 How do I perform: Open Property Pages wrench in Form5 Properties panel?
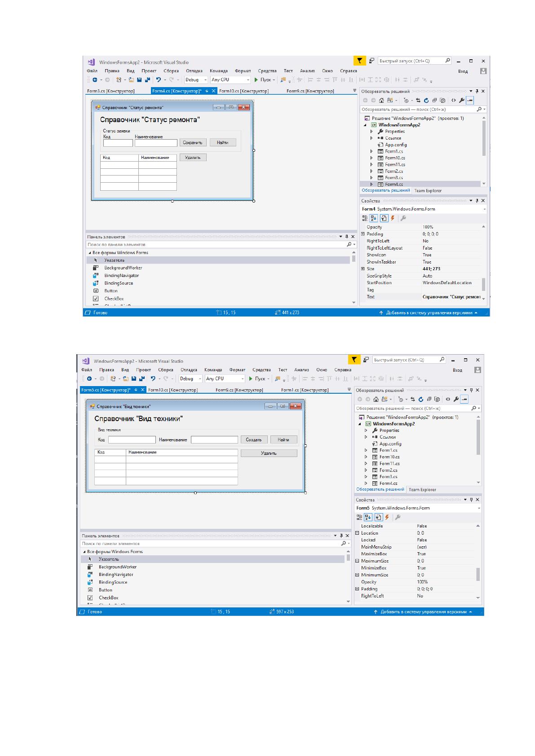click(x=397, y=517)
